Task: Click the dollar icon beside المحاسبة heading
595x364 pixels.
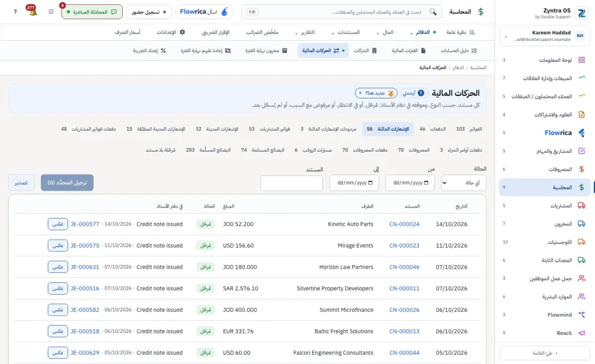Action: 480,12
